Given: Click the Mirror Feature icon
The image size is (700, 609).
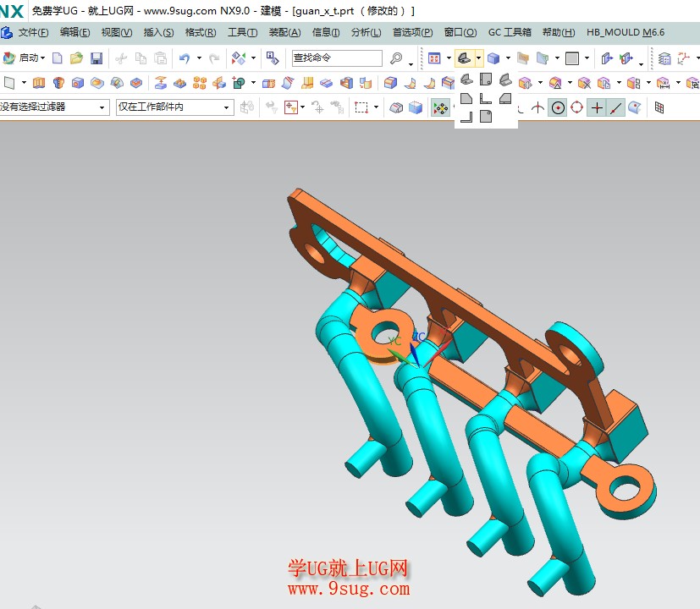Looking at the screenshot, I should coord(219,83).
